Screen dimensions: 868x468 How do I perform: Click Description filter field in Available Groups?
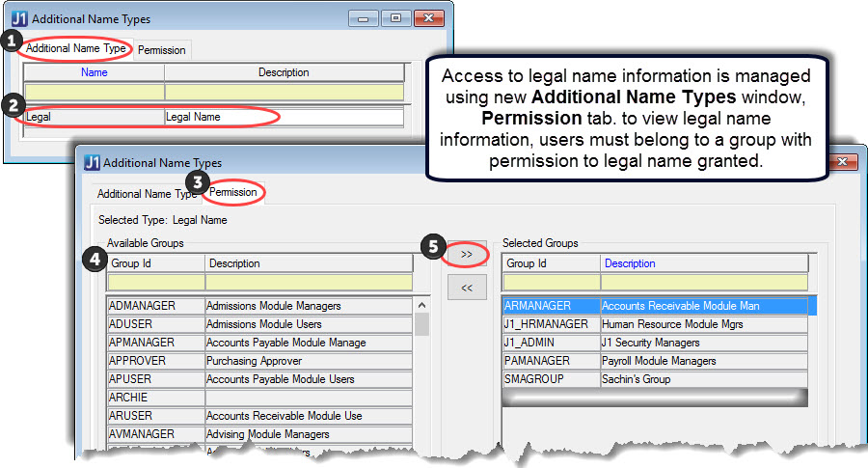point(309,283)
